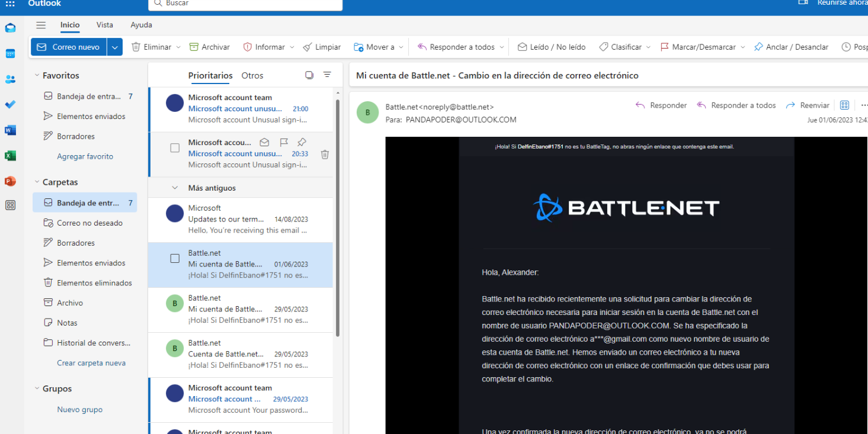This screenshot has height=434, width=868.
Task: Open the Ayuda ribbon tab
Action: coord(142,25)
